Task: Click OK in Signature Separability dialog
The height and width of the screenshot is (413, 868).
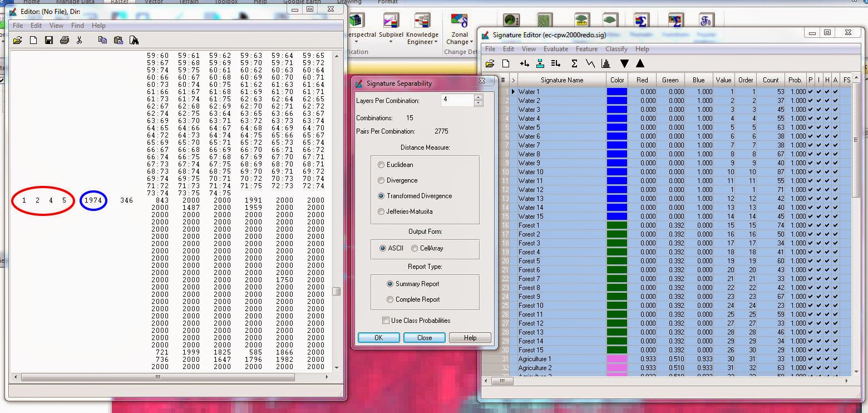Action: pos(378,337)
